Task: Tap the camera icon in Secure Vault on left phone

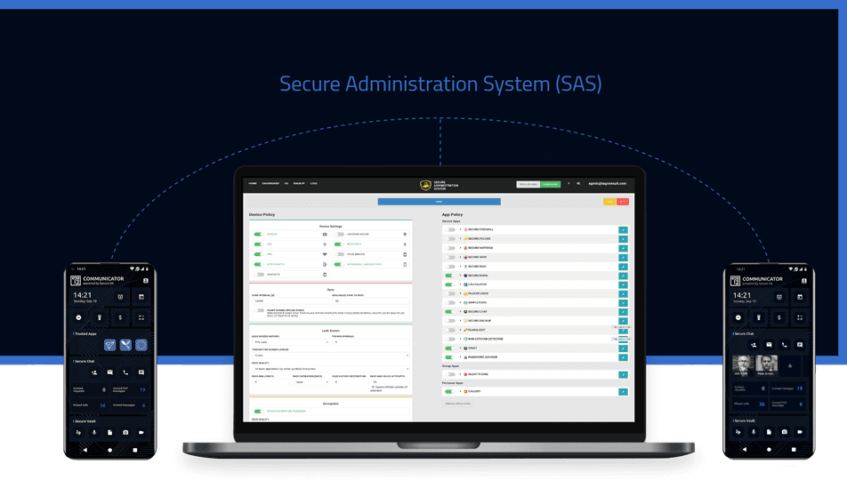Action: [125, 432]
